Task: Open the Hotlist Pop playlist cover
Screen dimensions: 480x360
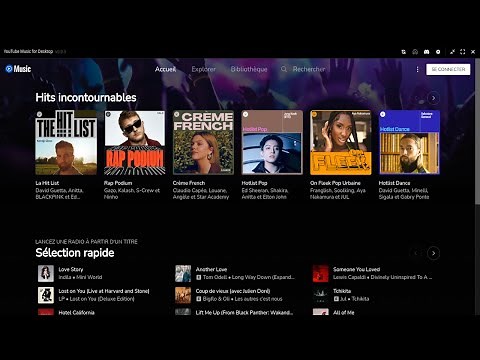Action: click(272, 142)
